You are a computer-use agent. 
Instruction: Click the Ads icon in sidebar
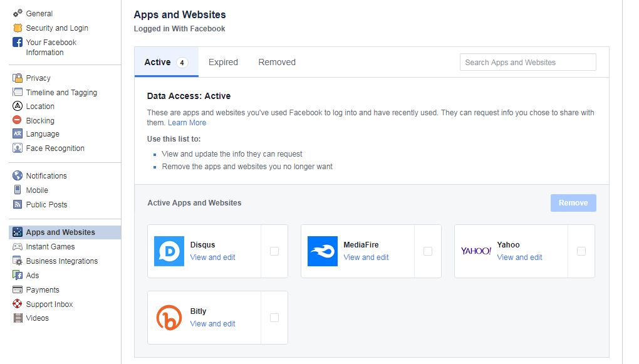click(x=18, y=275)
